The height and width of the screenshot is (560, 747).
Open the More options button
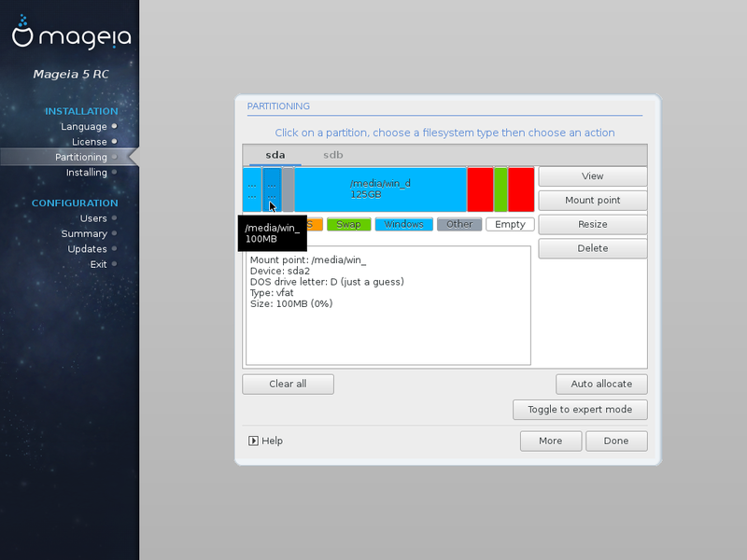point(550,441)
